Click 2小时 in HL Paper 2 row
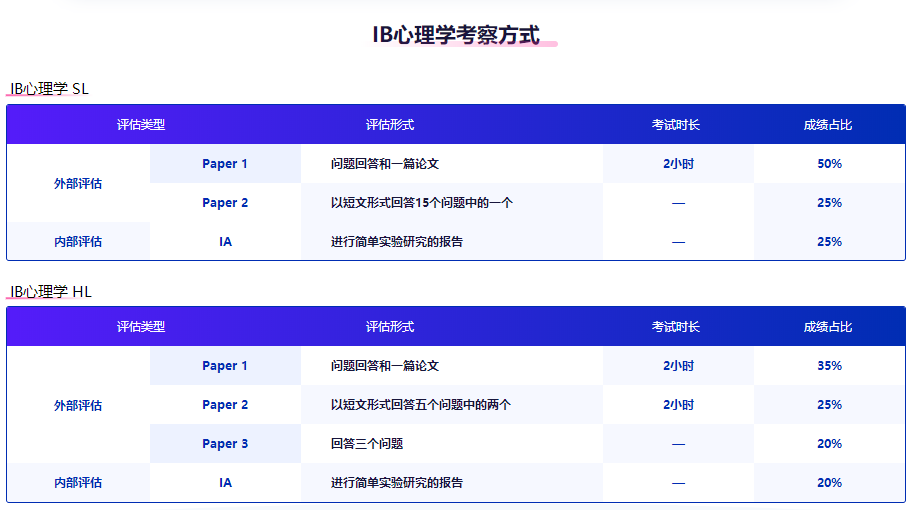This screenshot has width=913, height=510. point(678,405)
